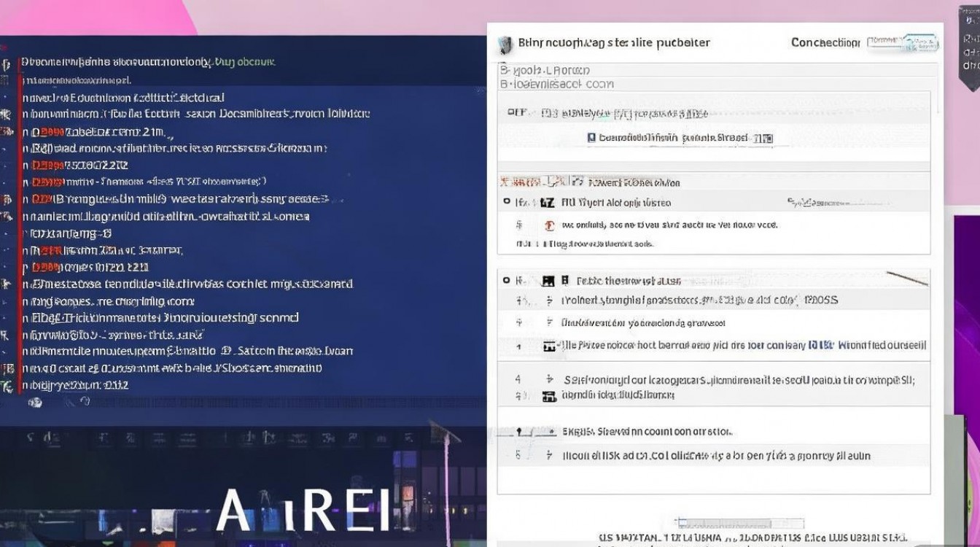Expand the first tree entry below the panel title
Image resolution: width=980 pixels, height=547 pixels.
point(504,71)
